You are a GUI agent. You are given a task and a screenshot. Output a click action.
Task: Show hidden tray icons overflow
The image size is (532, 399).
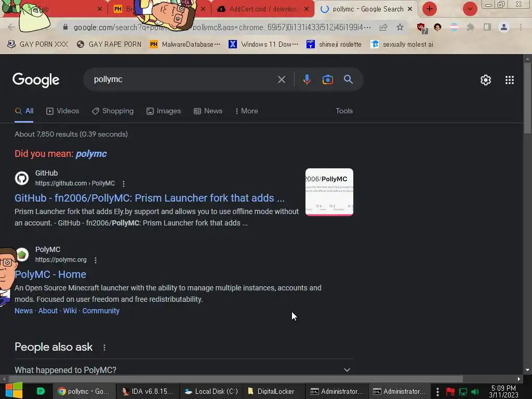coord(437,392)
